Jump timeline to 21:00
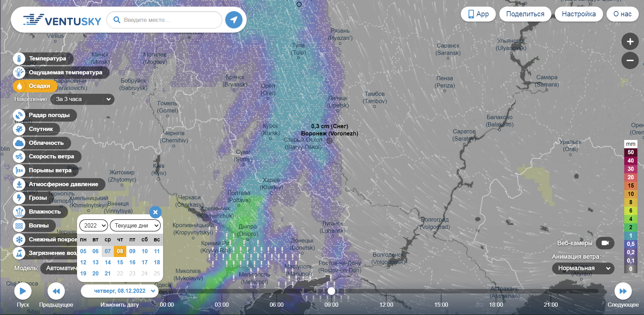Screen dimensions: 644x315 point(551,305)
